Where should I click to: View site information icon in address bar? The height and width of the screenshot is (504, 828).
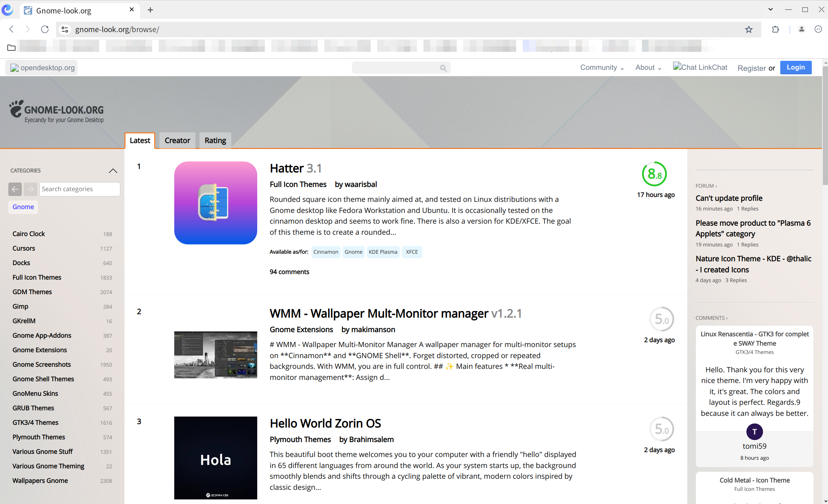[65, 29]
